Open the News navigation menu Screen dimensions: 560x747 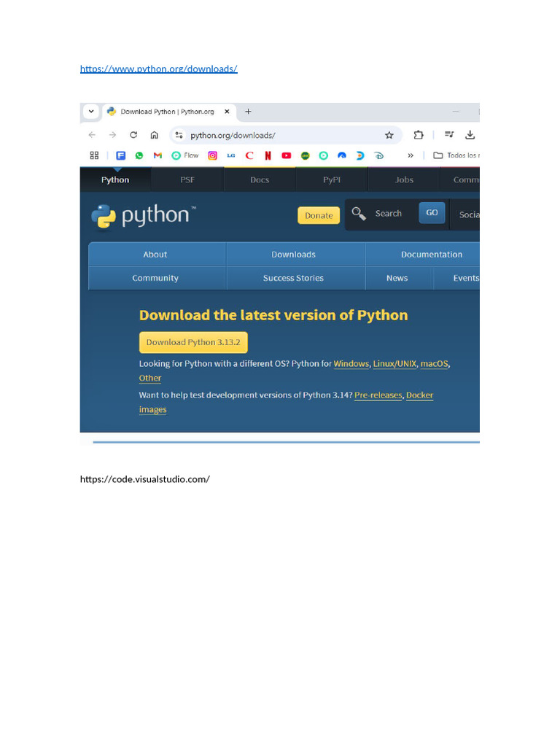(x=397, y=278)
